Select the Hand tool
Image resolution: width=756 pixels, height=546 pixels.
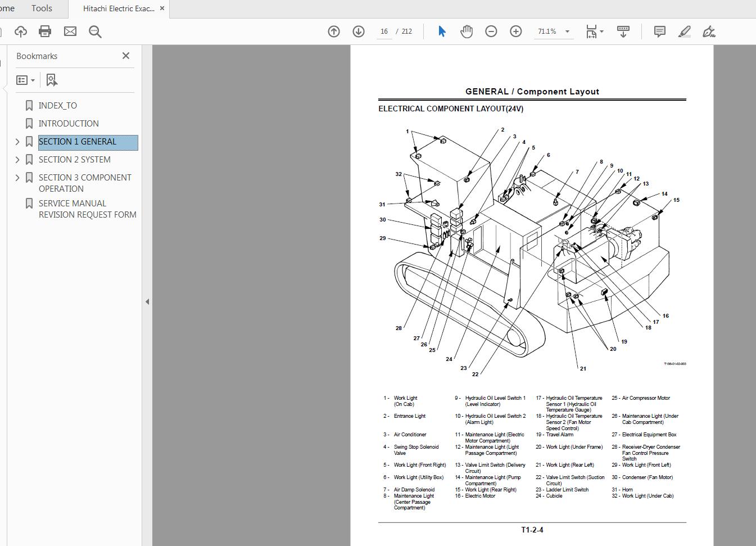pos(467,31)
